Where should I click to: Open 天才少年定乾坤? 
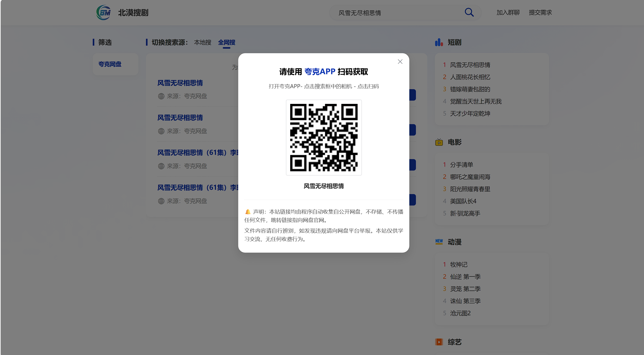[470, 114]
